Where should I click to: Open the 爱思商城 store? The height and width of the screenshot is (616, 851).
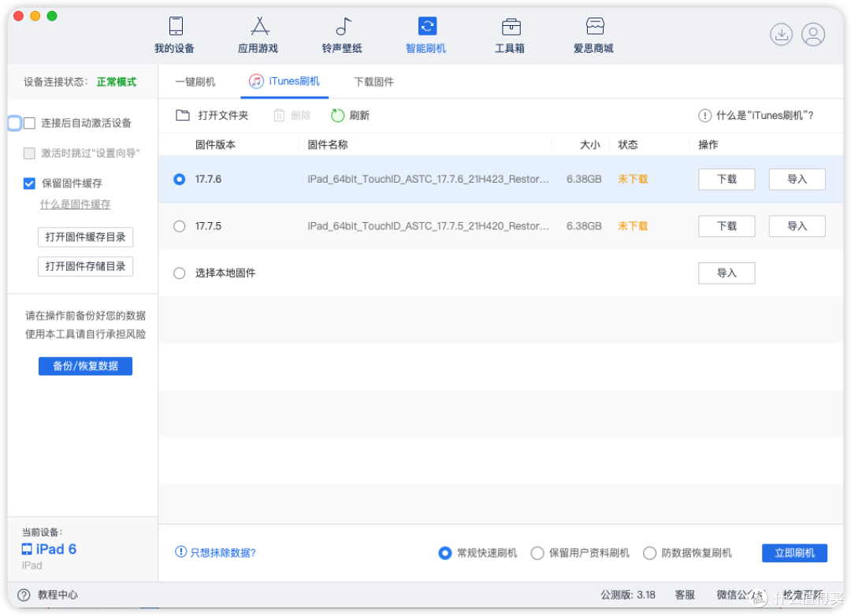click(x=594, y=35)
